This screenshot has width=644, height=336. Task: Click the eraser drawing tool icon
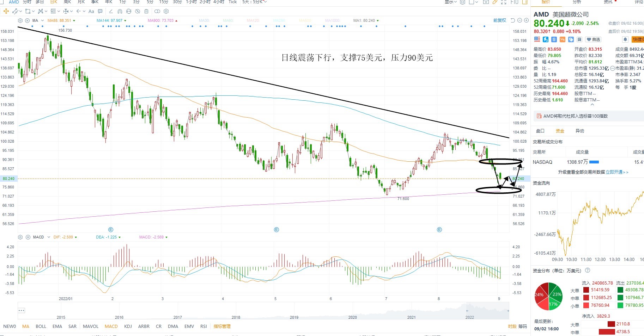[111, 11]
